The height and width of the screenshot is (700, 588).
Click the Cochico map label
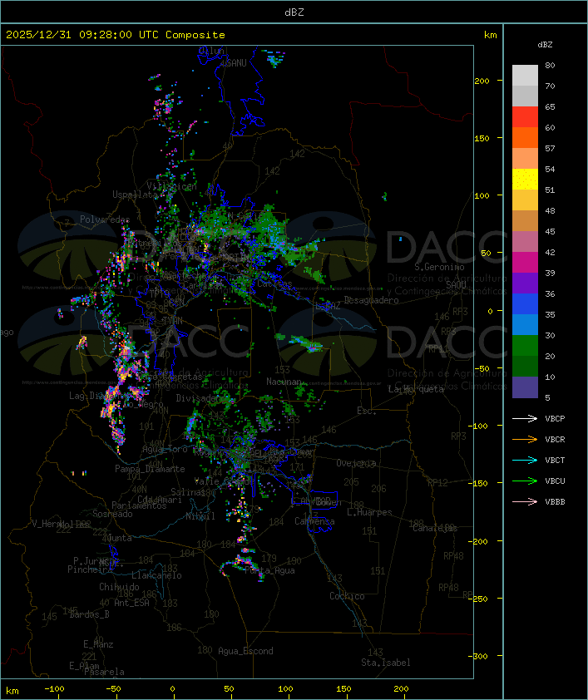click(347, 596)
